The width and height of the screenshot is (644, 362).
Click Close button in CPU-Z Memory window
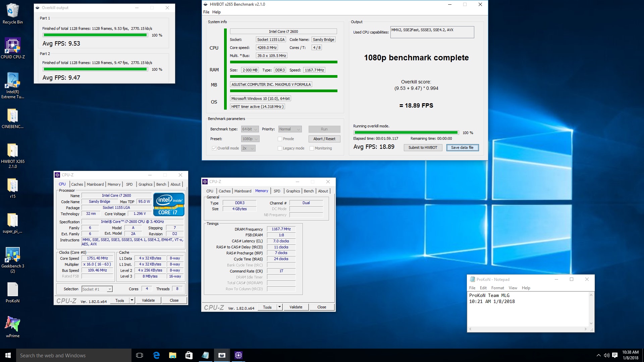322,307
